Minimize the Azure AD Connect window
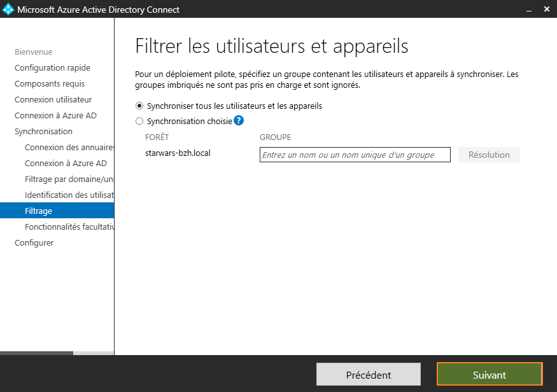 pos(529,10)
